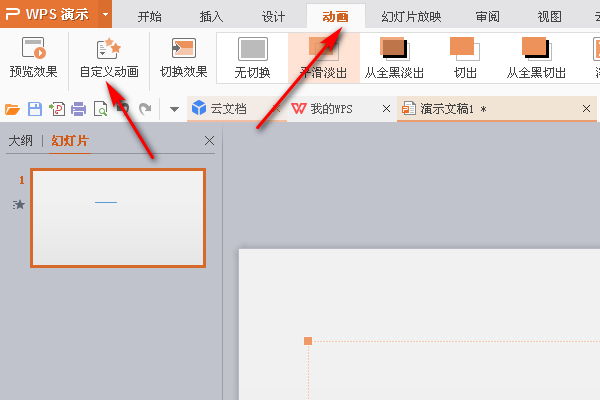This screenshot has width=600, height=400.
Task: Close the 我的WPS tab
Action: (x=386, y=109)
